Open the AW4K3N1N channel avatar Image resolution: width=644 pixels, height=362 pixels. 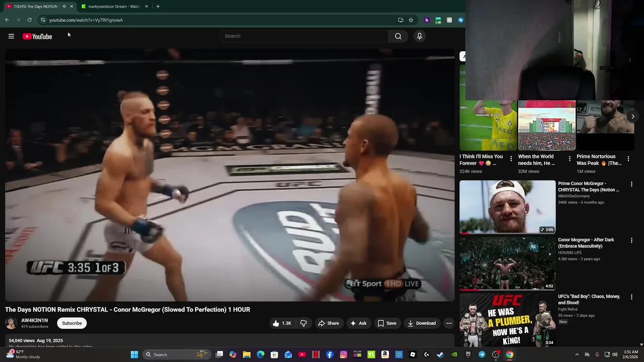tap(11, 323)
